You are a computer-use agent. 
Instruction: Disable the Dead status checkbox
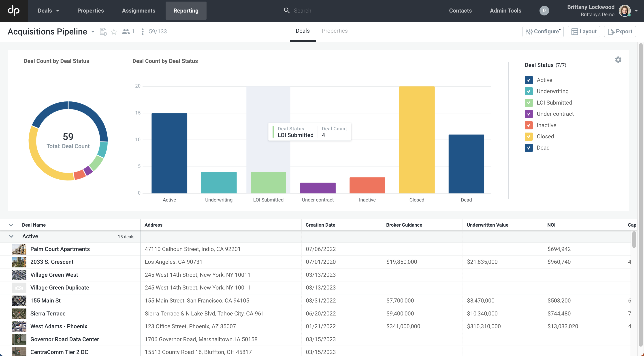click(529, 148)
